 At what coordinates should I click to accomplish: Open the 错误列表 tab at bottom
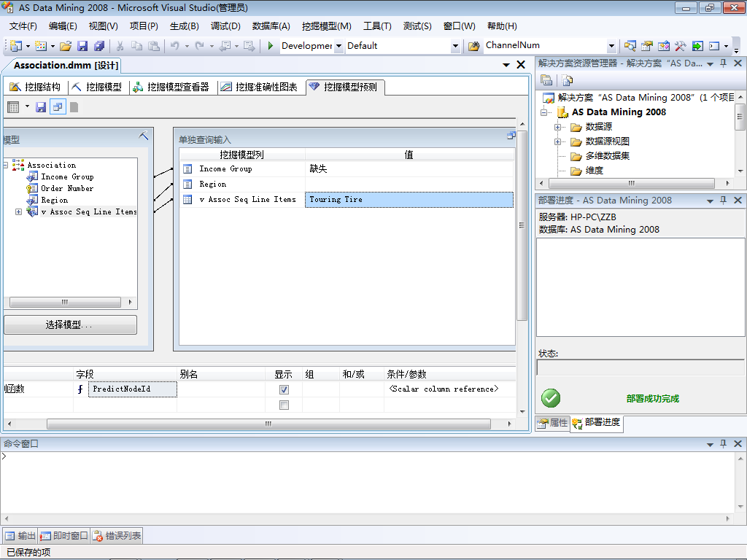(x=117, y=536)
